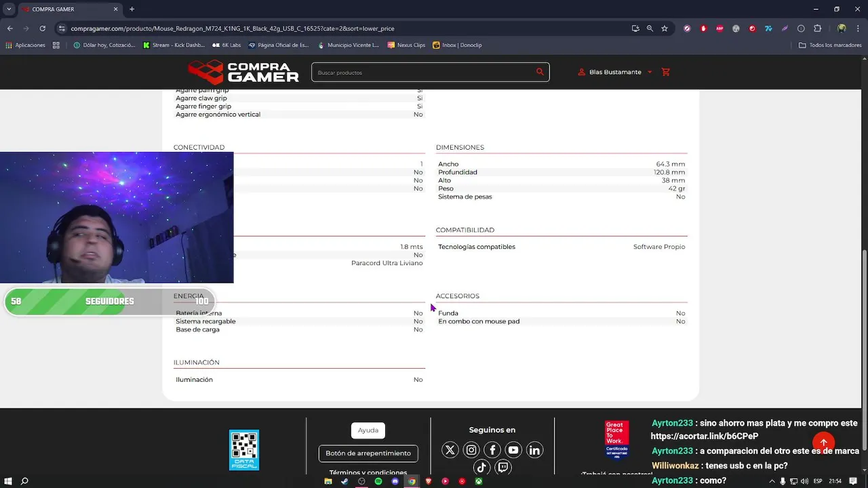
Task: Open the Dólar hoy bookmark
Action: pos(104,45)
